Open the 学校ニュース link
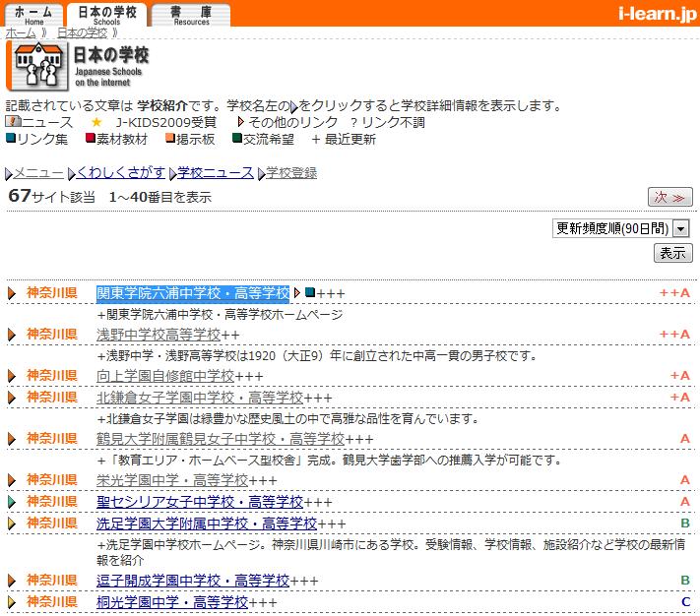The width and height of the screenshot is (700, 616). point(216,173)
